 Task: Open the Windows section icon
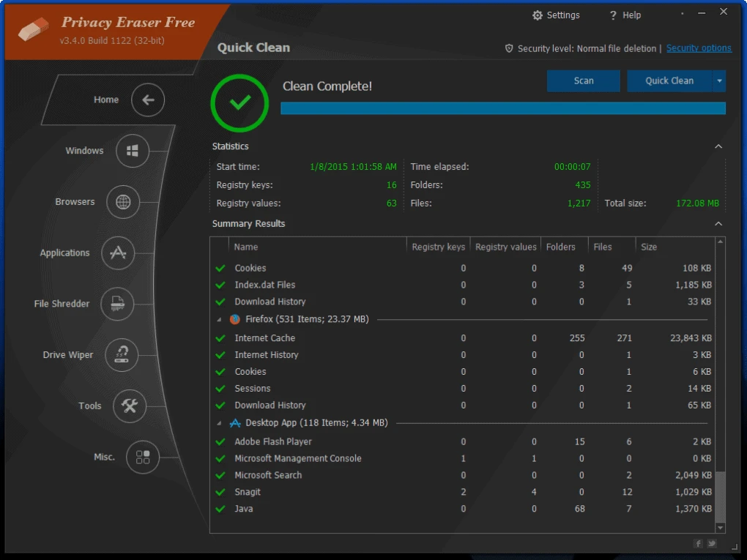(133, 151)
